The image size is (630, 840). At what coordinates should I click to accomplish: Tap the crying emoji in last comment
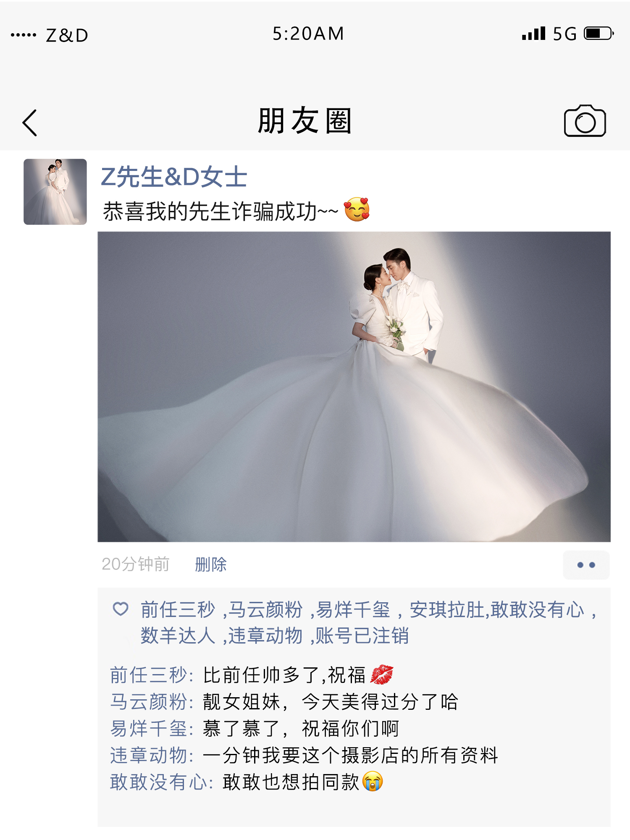[373, 781]
